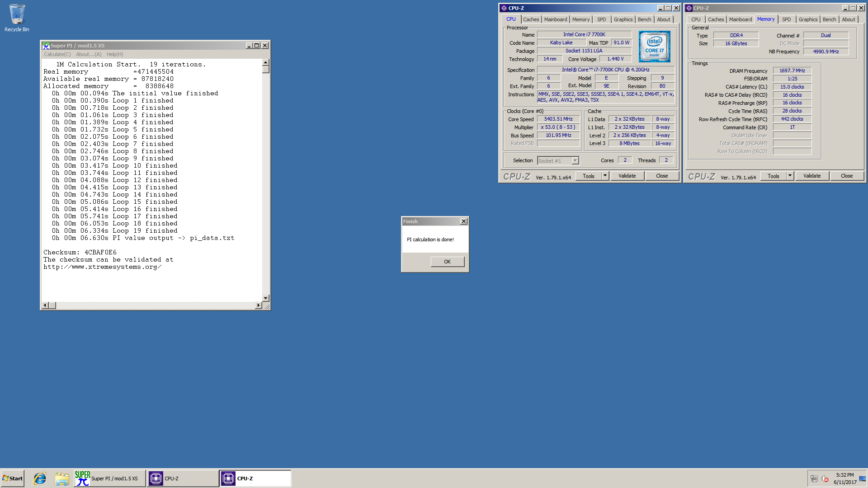Open the Socket #1 selection dropdown

tap(558, 161)
